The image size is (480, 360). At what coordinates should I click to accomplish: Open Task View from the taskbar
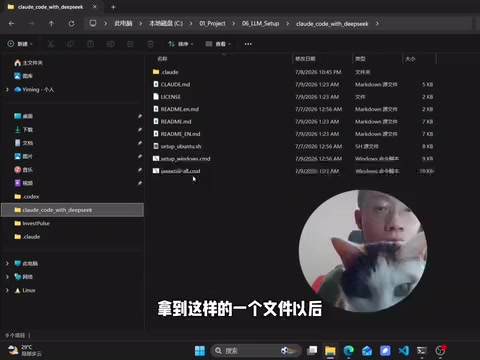312,351
